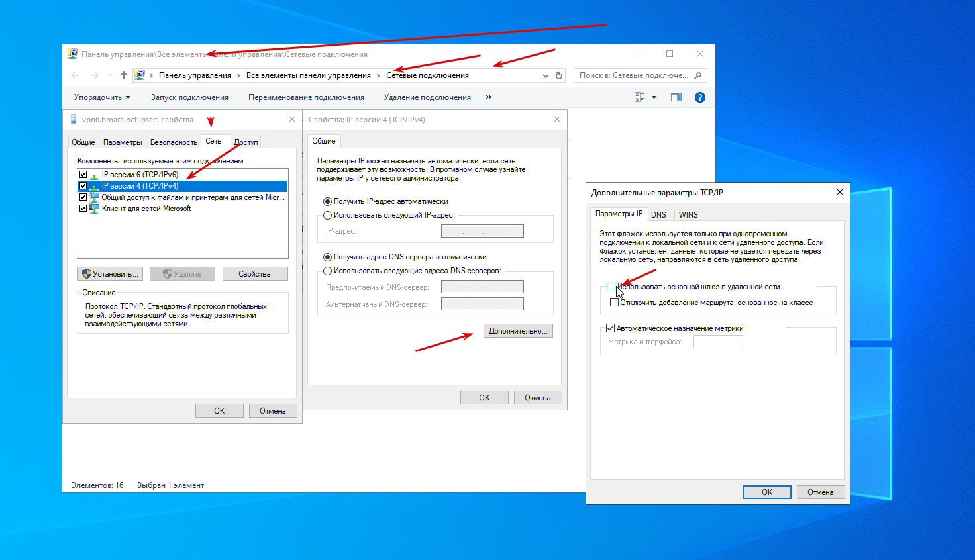This screenshot has height=560, width=975.
Task: Click the Метрика интерфейса input field
Action: coord(718,342)
